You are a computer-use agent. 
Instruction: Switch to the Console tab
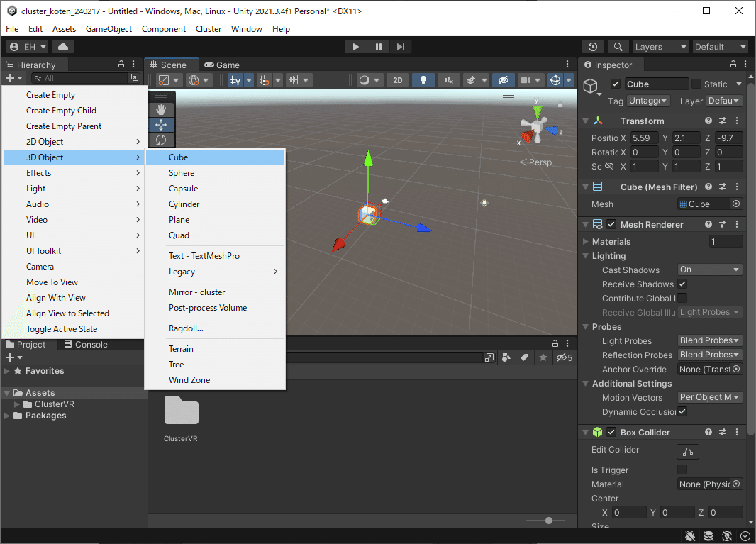[86, 344]
